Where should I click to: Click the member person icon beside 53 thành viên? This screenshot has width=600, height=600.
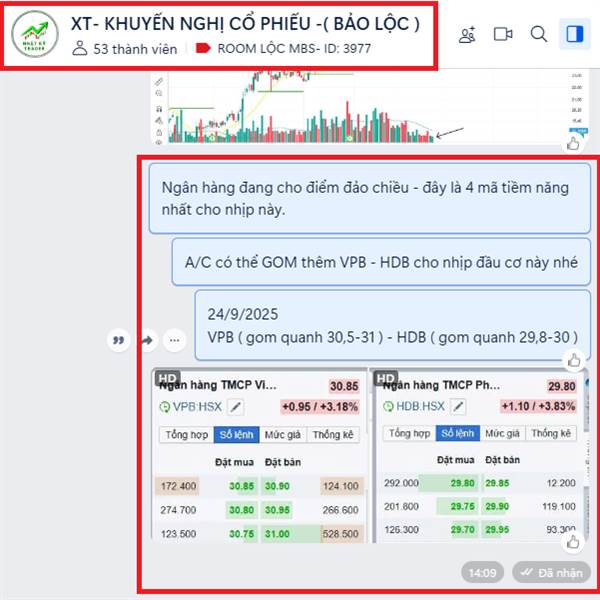click(x=80, y=48)
